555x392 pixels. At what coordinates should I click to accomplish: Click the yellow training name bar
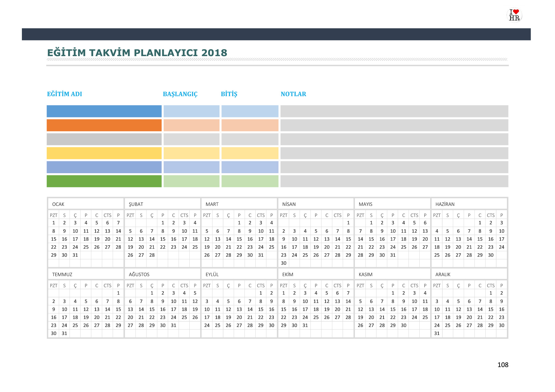coord(104,153)
